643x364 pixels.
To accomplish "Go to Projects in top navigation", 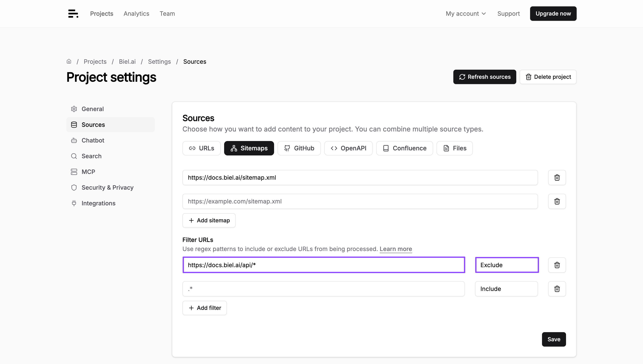I will (x=102, y=14).
